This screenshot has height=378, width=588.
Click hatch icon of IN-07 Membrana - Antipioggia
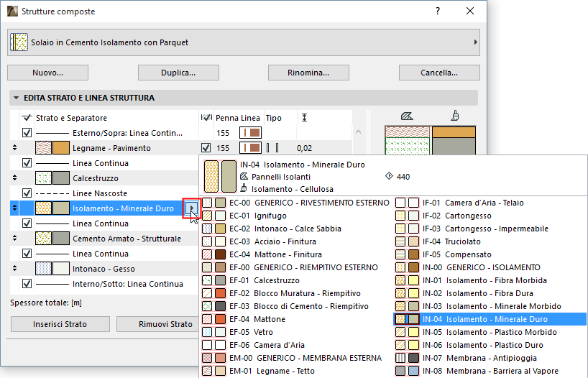point(400,358)
